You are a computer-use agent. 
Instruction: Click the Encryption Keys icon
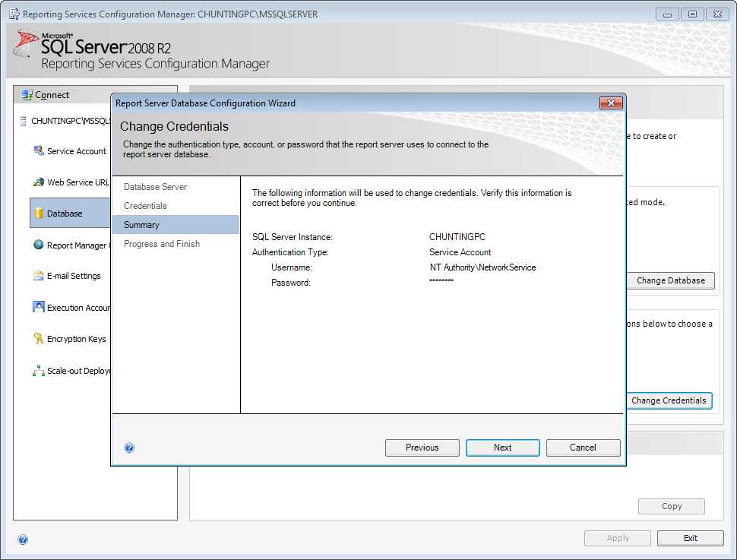(39, 339)
